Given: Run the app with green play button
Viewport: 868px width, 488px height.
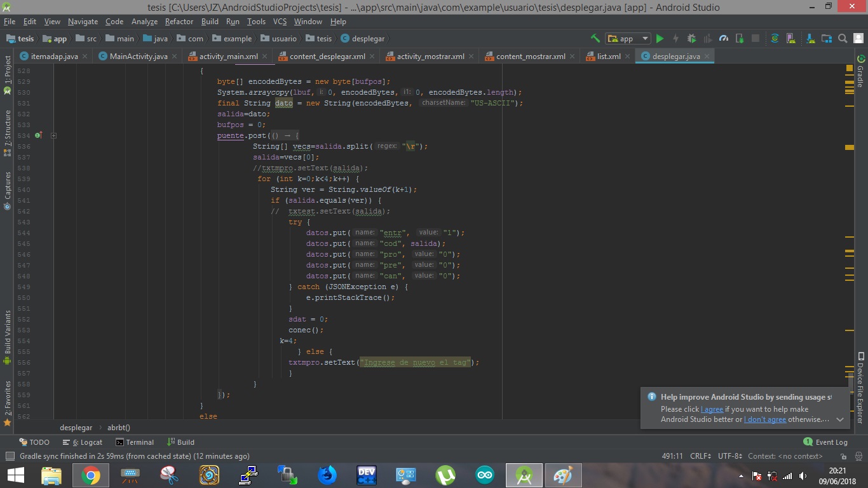Looking at the screenshot, I should click(660, 38).
